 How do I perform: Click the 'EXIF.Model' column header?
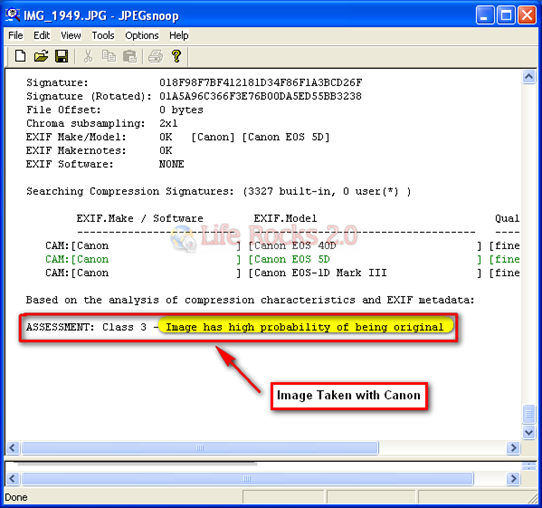point(285,218)
